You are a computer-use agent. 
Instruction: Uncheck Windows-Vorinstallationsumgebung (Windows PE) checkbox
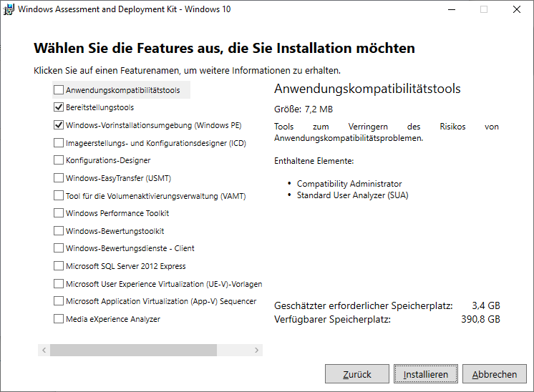[x=59, y=125]
